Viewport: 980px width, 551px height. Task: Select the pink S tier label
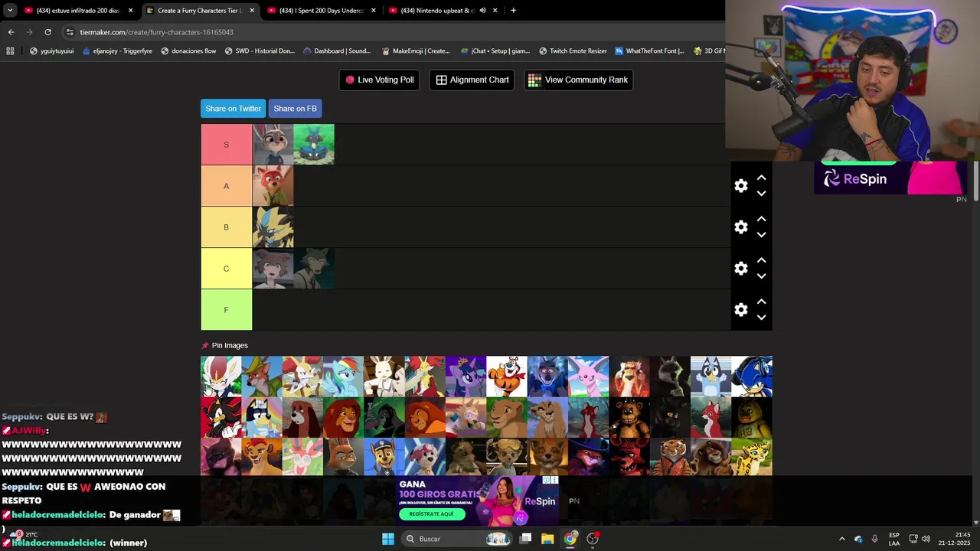226,145
